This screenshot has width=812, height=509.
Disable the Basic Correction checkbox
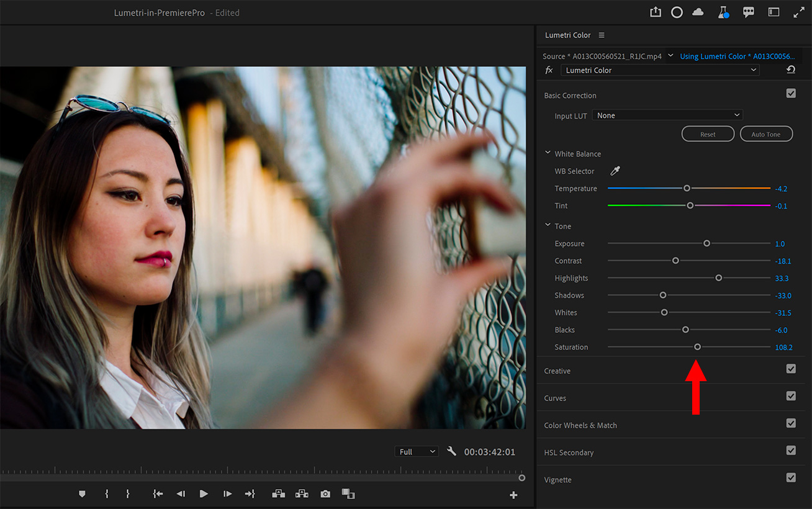coord(790,93)
